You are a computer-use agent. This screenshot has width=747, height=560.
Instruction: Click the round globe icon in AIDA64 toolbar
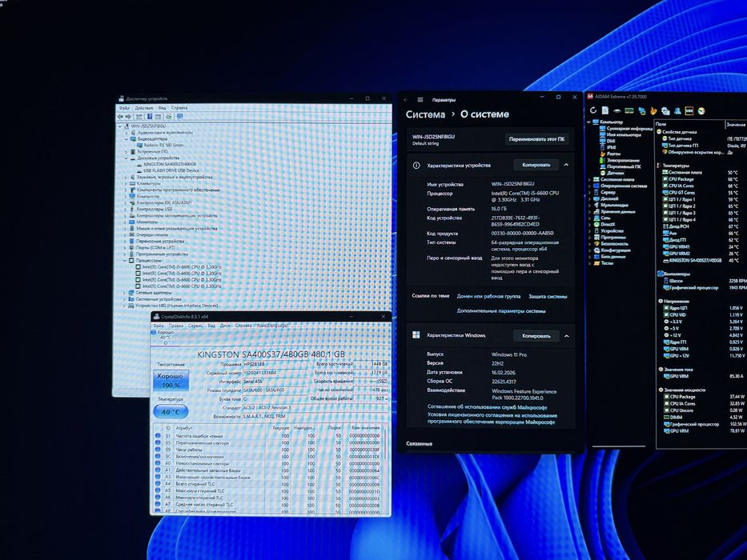pos(701,111)
